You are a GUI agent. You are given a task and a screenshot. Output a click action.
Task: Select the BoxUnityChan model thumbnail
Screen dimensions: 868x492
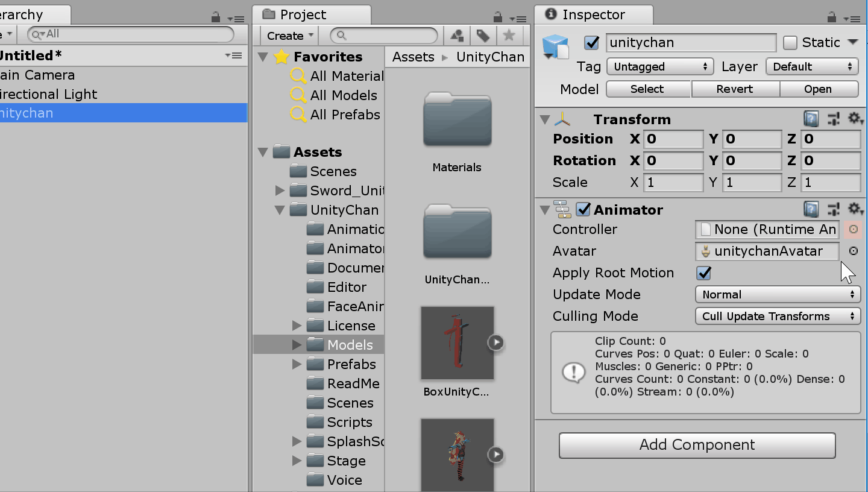coord(457,342)
